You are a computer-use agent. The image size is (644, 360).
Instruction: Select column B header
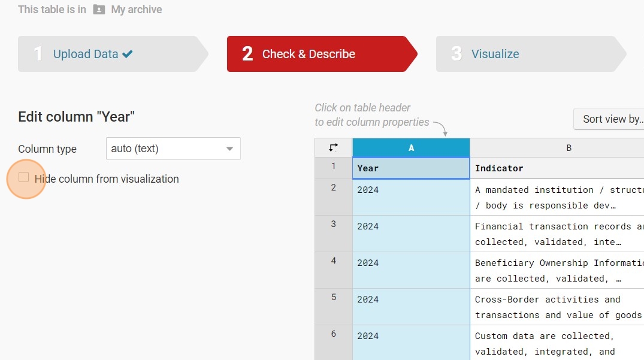point(557,147)
